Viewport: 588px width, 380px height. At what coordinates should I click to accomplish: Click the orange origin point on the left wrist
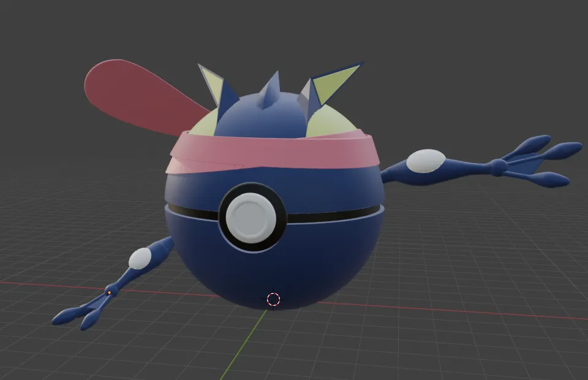tap(109, 292)
